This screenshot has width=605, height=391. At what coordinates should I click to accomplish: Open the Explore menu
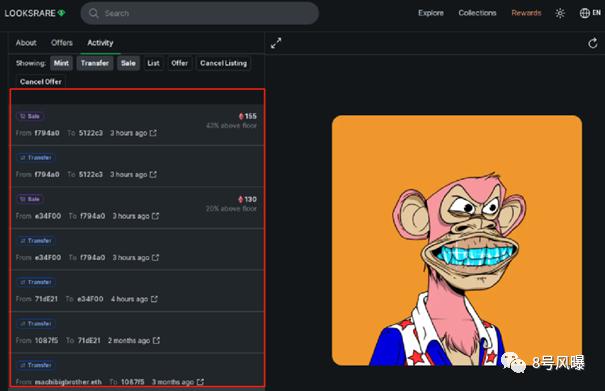click(431, 13)
